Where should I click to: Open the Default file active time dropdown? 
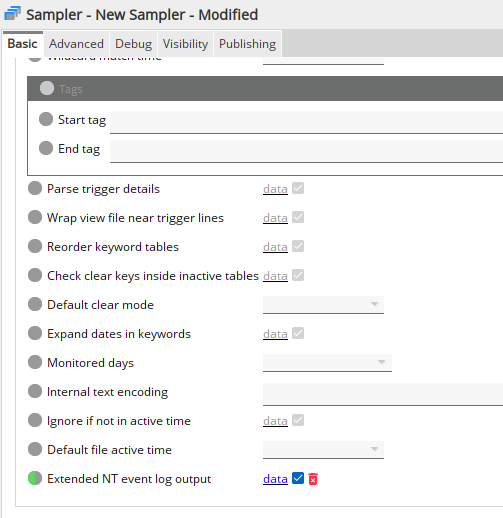[x=323, y=450]
